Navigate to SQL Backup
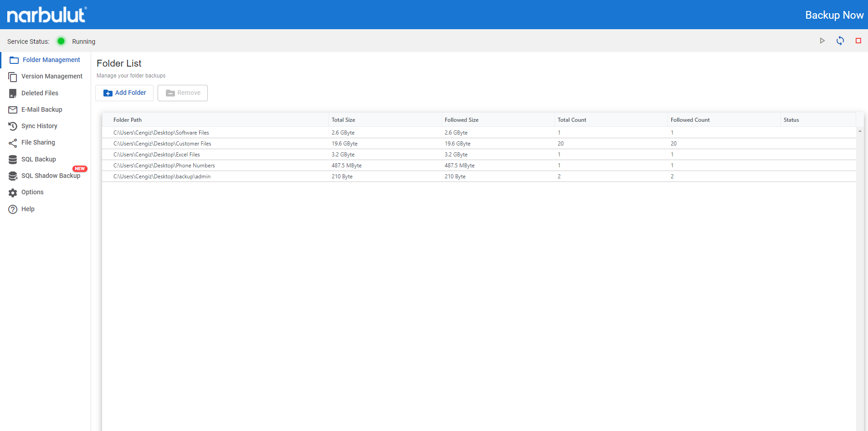Viewport: 868px width, 431px height. point(38,159)
